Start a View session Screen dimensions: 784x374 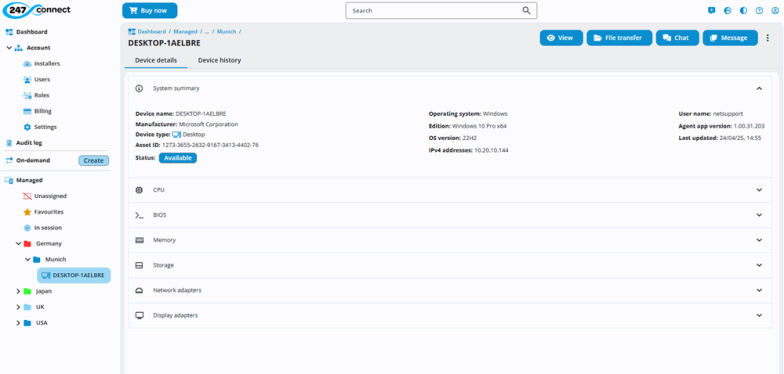point(561,38)
